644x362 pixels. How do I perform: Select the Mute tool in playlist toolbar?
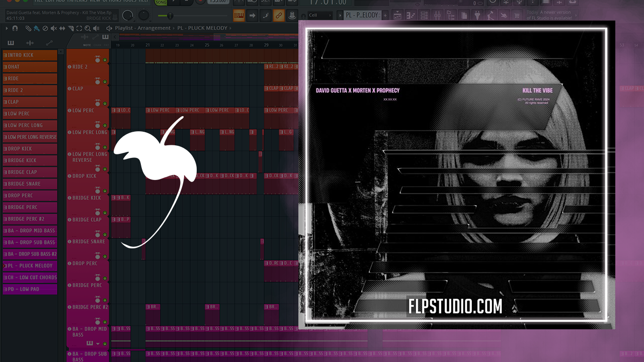pyautogui.click(x=53, y=29)
